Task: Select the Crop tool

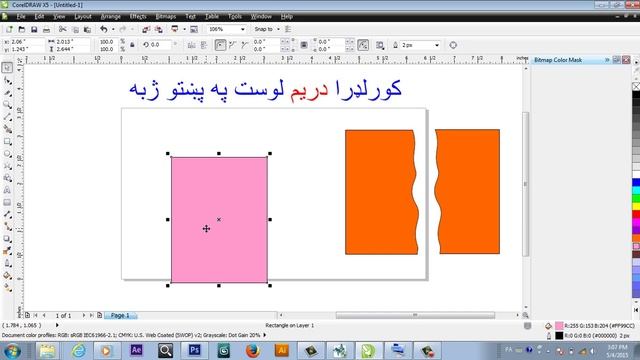Action: coord(7,93)
